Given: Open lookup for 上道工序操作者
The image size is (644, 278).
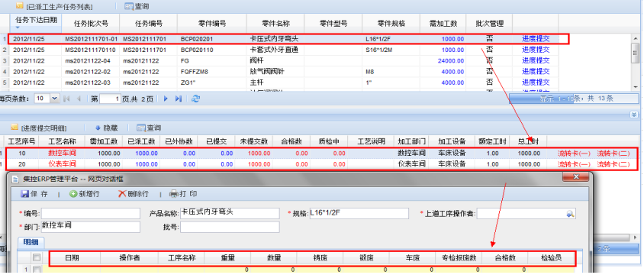Looking at the screenshot, I should pyautogui.click(x=571, y=214).
